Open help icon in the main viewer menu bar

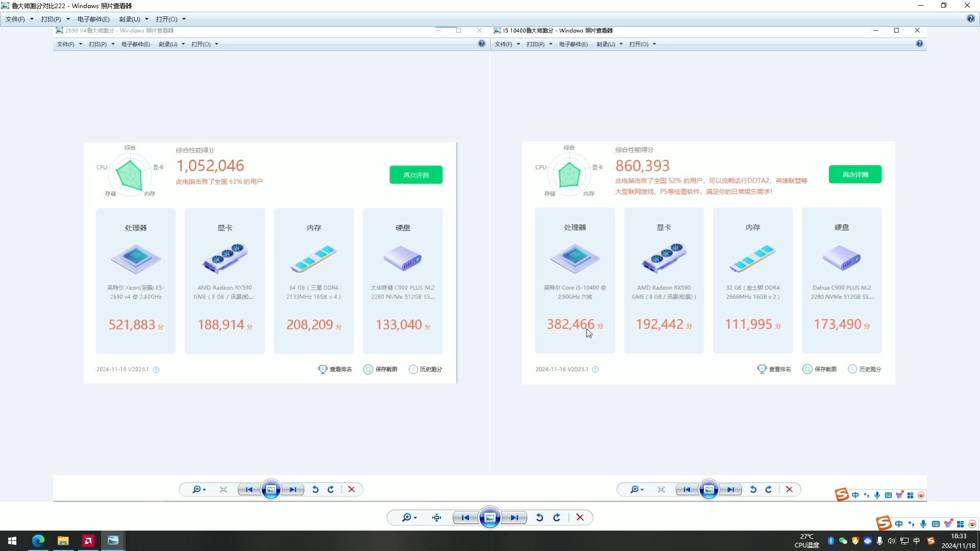click(970, 18)
